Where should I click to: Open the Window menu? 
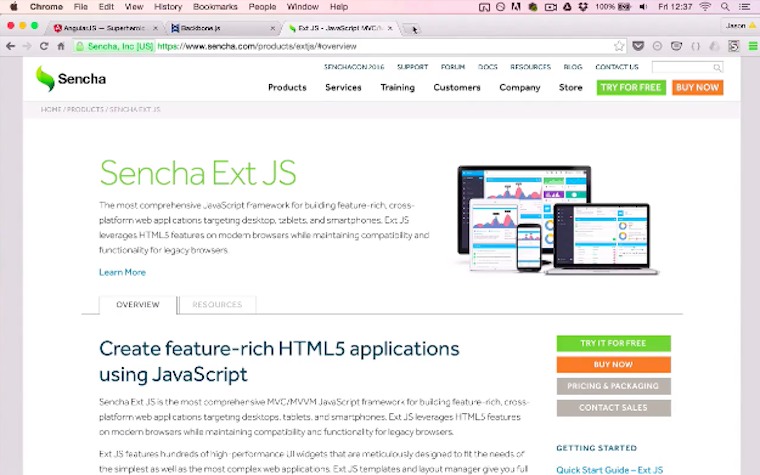pyautogui.click(x=302, y=7)
